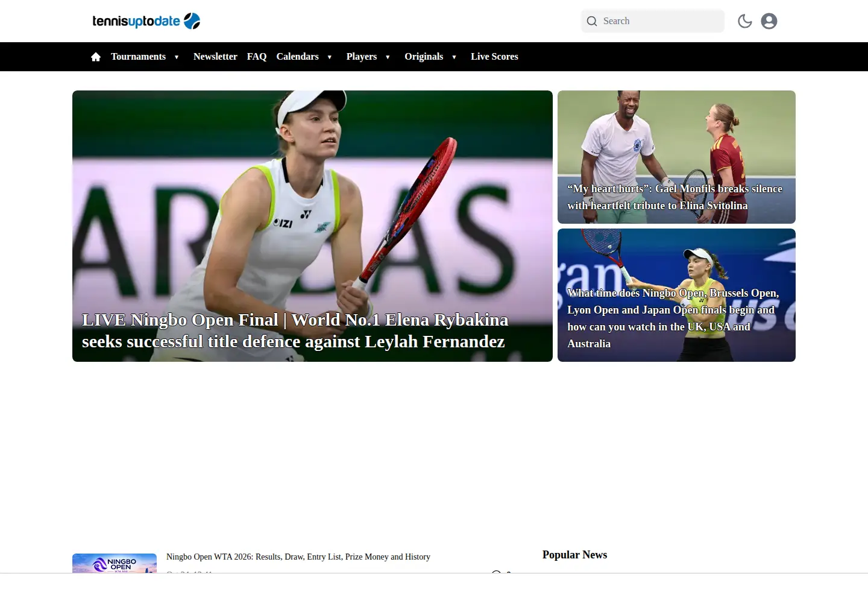This screenshot has height=603, width=868.
Task: Go to the FAQ page
Action: pos(257,57)
